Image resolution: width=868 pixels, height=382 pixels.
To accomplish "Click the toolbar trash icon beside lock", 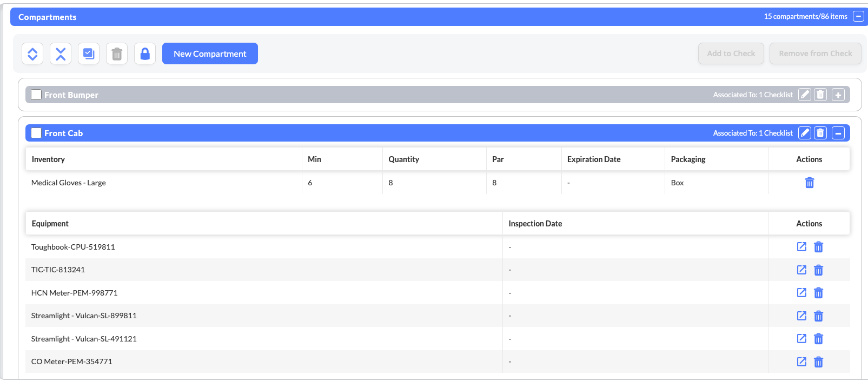I will click(117, 53).
